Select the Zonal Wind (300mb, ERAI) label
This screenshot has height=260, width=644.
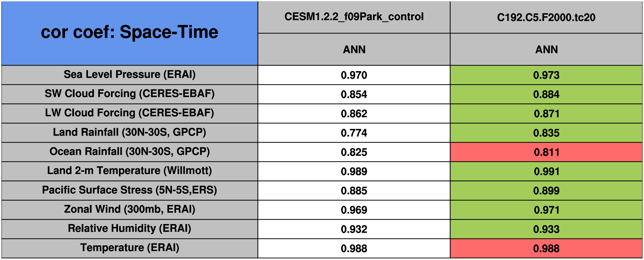coord(130,209)
